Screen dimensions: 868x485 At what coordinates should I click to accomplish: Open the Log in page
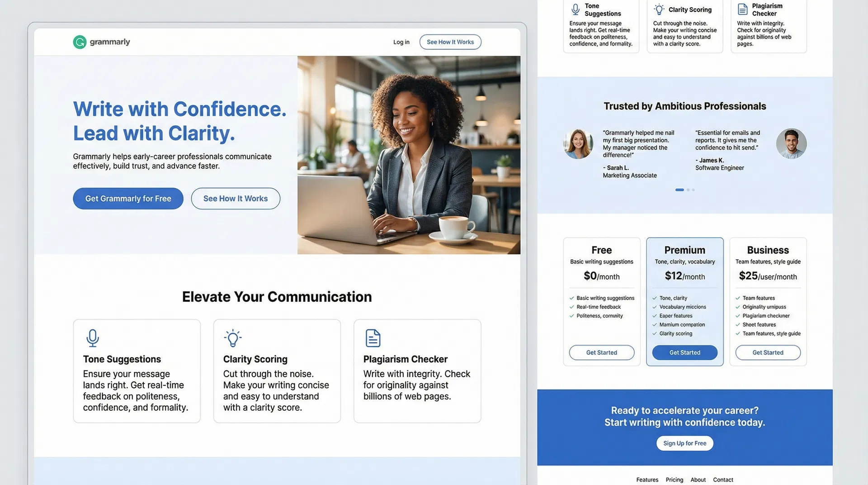pyautogui.click(x=401, y=42)
